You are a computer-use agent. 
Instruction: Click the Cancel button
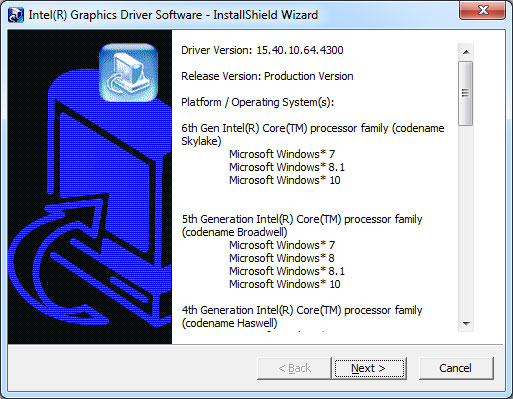[456, 368]
